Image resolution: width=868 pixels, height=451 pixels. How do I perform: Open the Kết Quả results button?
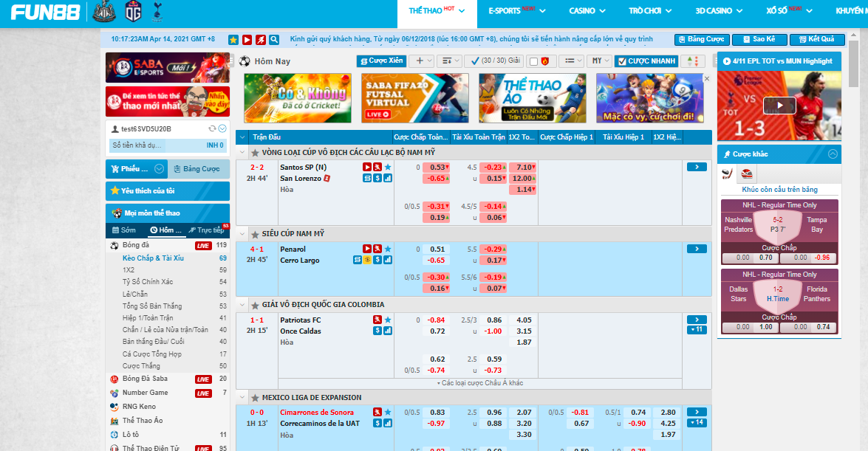coord(817,39)
